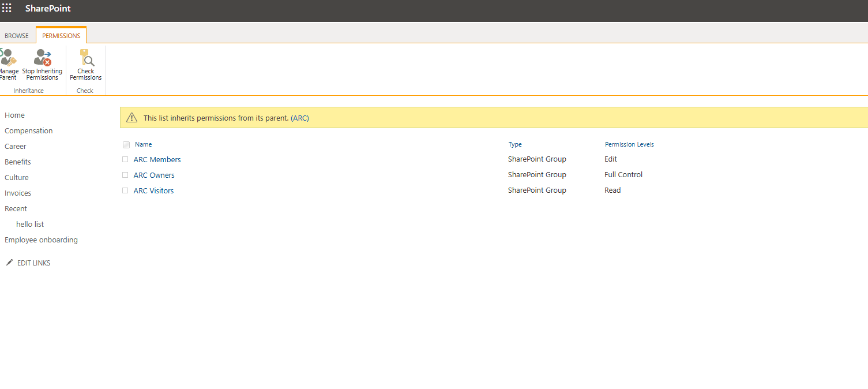Tick the ARC Visitors checkbox
This screenshot has height=389, width=868.
tap(125, 190)
